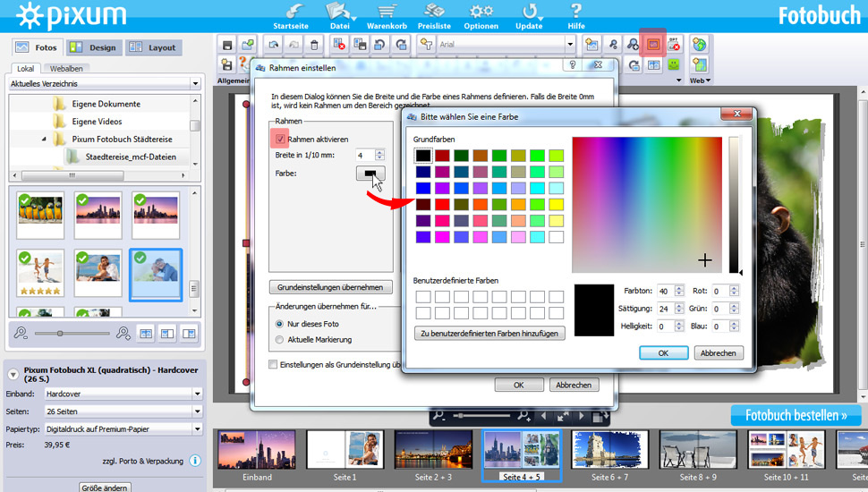Screen dimensions: 868x492
Task: Select the Nur dieses Foto radio button
Action: 280,324
